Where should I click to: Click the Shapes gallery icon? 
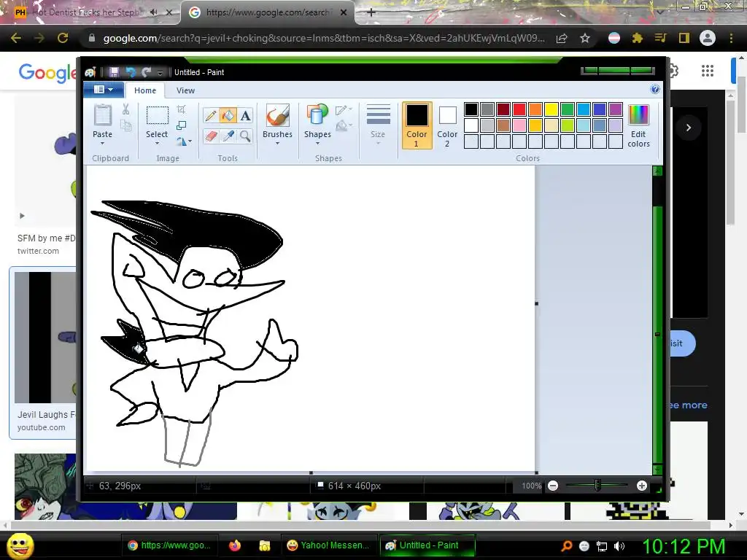coord(317,115)
